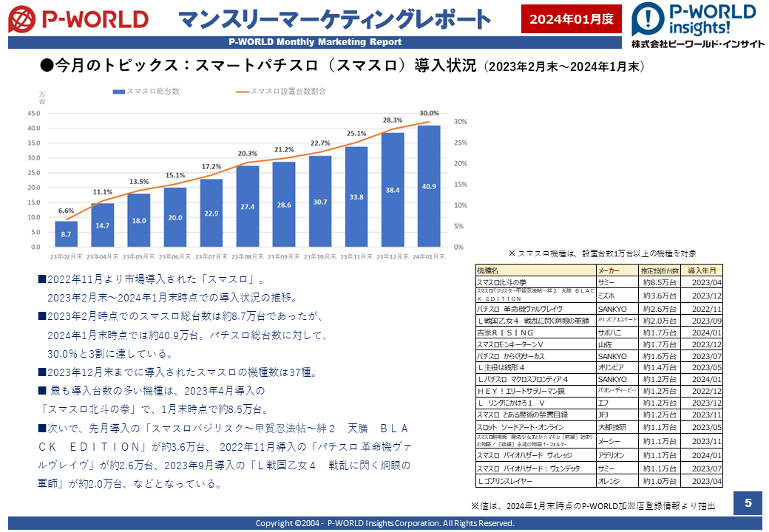Click the P-WORLD insights exclamation bubble icon
This screenshot has width=769, height=532.
tap(648, 19)
